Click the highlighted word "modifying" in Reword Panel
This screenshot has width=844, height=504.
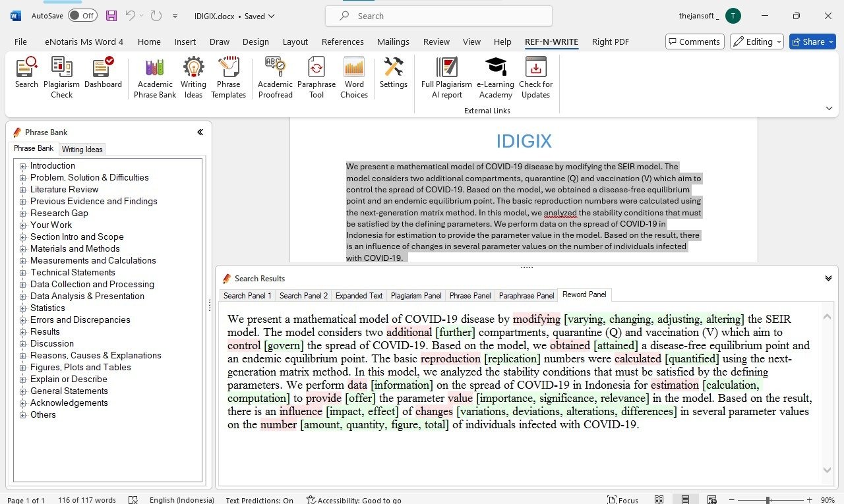coord(536,319)
